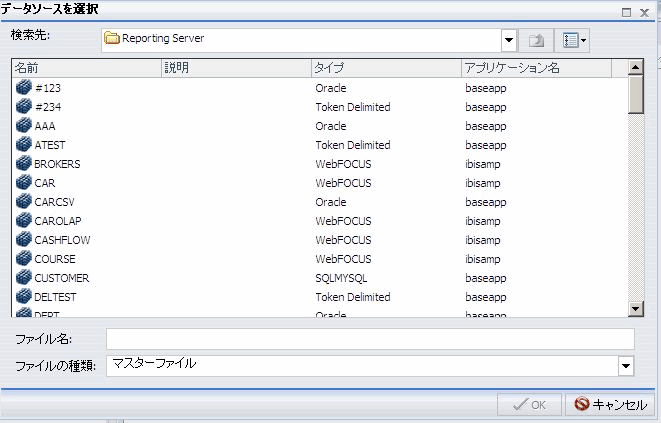Select the AAA file name

point(45,126)
